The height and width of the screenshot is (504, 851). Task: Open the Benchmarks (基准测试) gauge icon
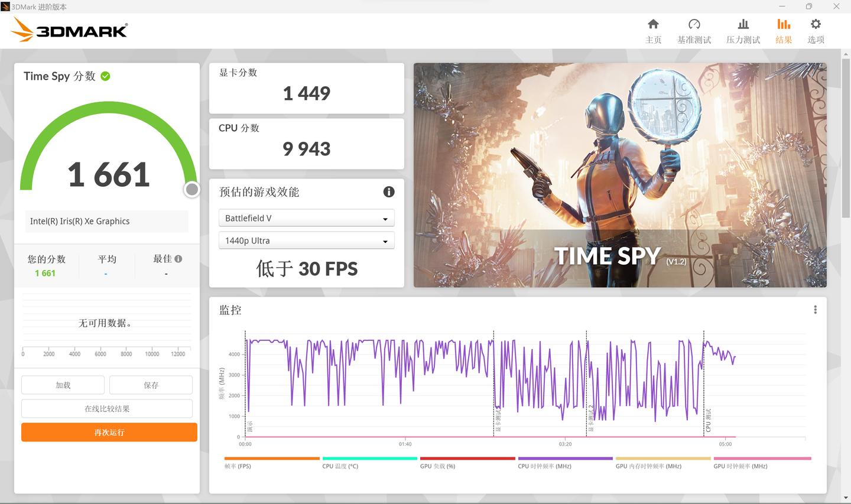[694, 24]
